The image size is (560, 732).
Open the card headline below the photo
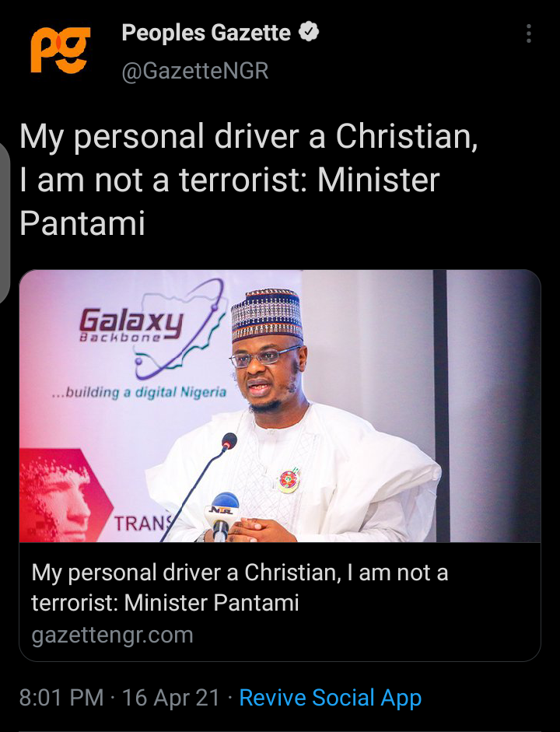[240, 587]
